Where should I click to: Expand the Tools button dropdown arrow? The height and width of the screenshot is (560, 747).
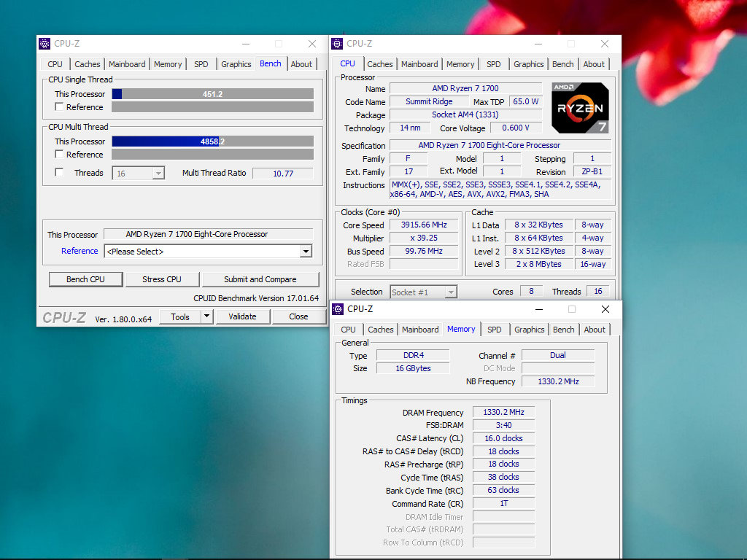tap(206, 316)
